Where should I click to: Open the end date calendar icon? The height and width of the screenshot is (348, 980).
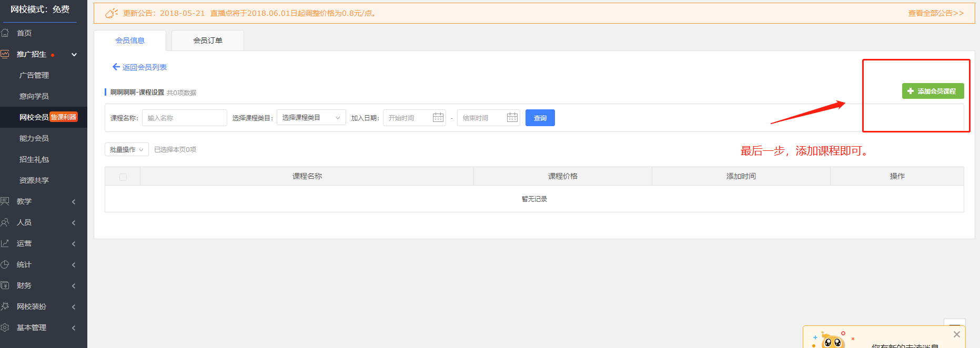click(x=512, y=118)
